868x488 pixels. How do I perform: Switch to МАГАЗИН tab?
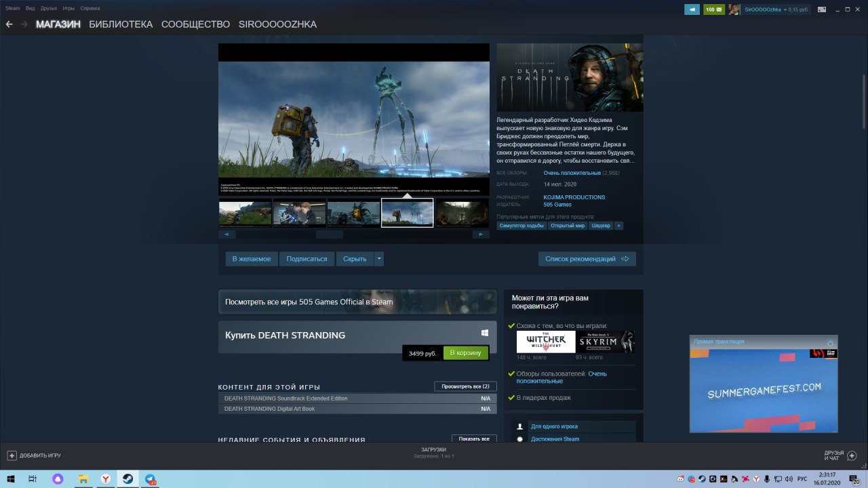[x=58, y=24]
